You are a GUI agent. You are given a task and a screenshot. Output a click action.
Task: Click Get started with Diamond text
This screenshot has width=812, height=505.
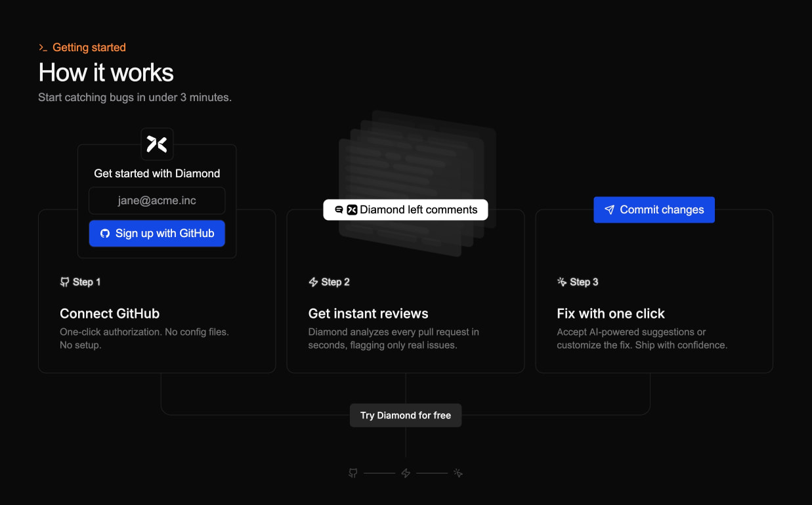157,173
